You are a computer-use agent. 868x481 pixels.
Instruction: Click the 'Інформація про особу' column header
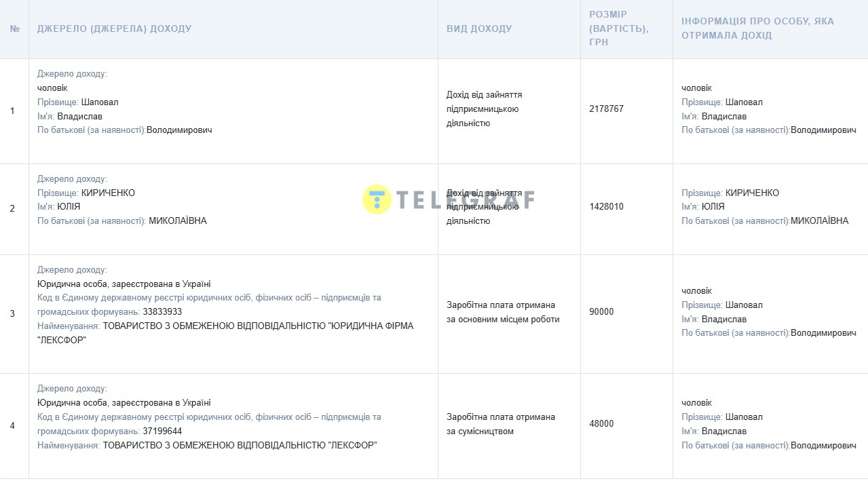[x=757, y=28]
